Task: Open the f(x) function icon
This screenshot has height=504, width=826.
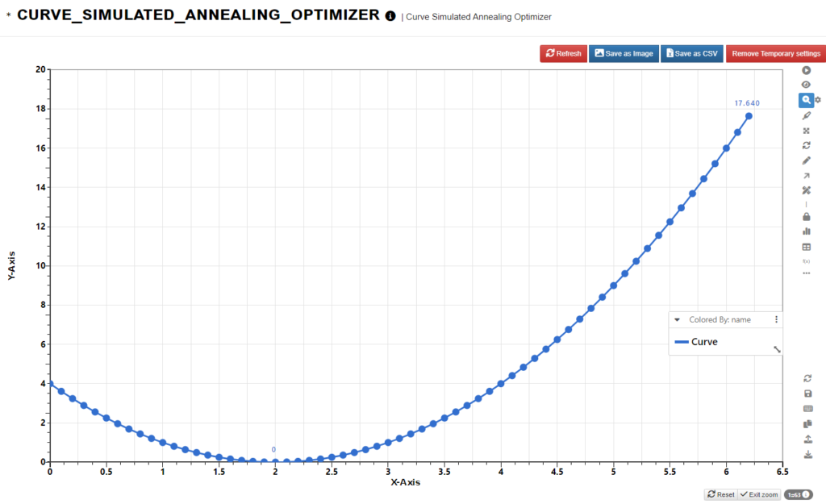Action: click(806, 260)
